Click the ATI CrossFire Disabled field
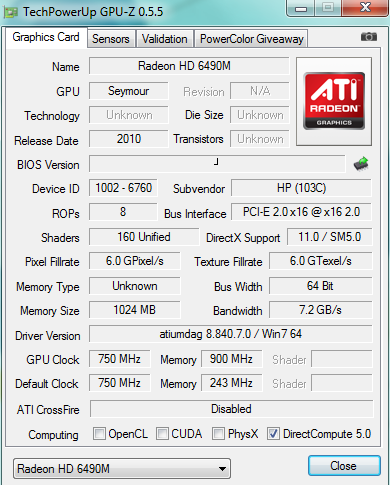The height and width of the screenshot is (485, 390). [x=231, y=409]
